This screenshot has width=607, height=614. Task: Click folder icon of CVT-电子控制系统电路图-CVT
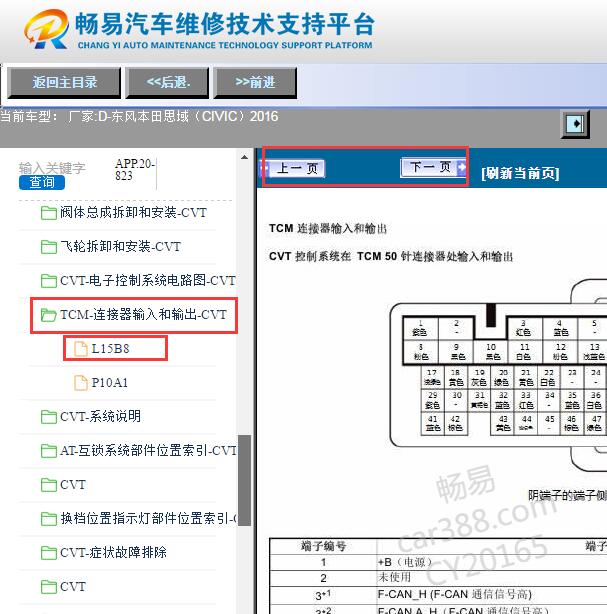click(x=49, y=281)
